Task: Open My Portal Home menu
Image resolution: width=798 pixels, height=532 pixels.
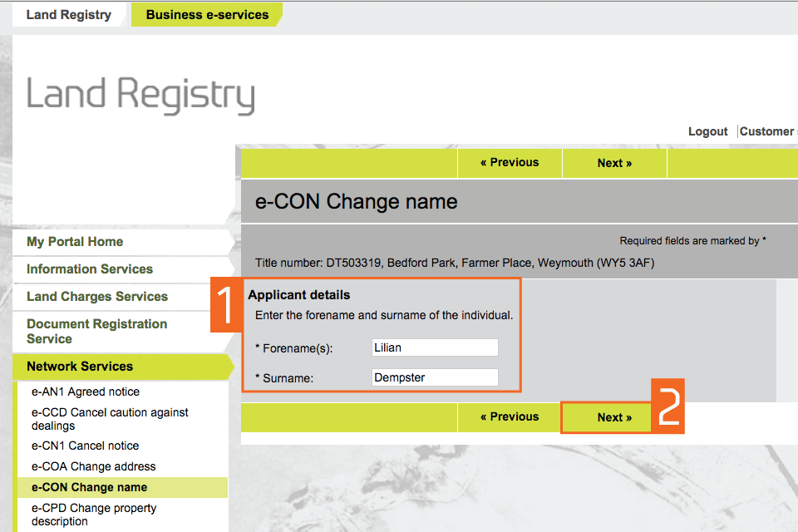Action: (122, 242)
